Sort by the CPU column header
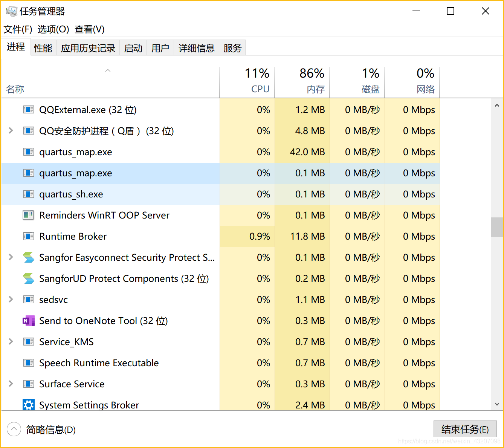The image size is (504, 448). 247,82
